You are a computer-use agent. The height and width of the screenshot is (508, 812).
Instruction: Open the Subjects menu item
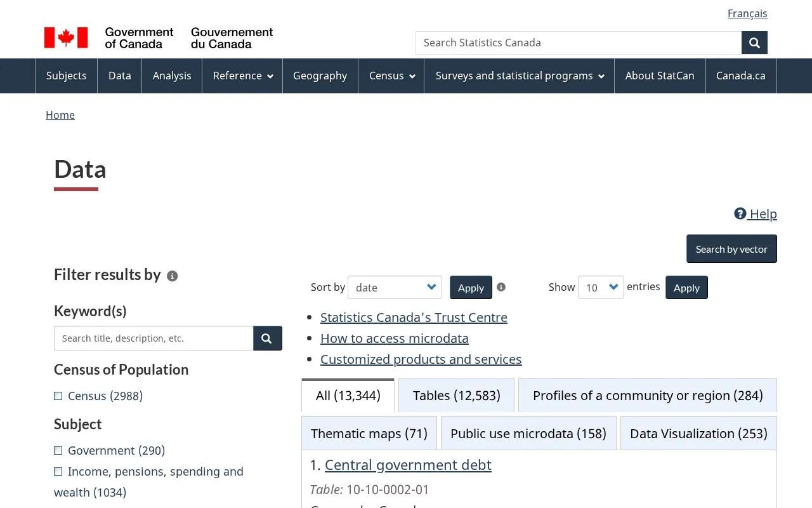coord(67,76)
